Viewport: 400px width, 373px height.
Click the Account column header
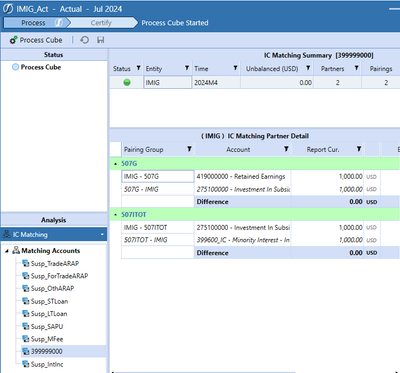click(x=243, y=149)
